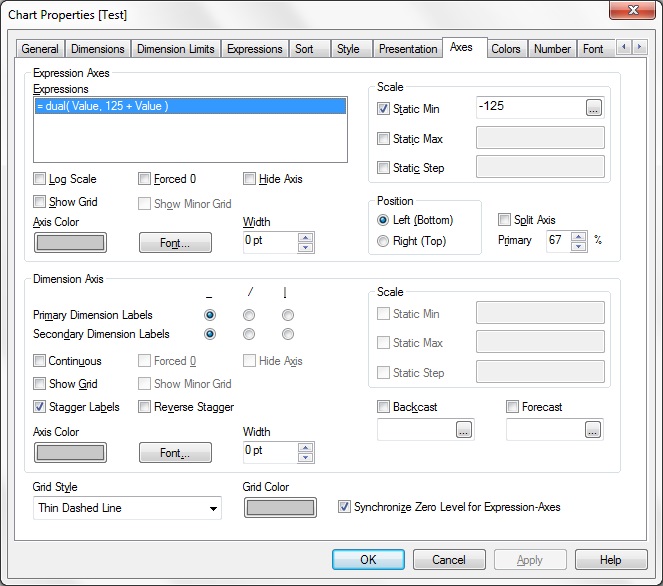
Task: Switch to the General tab
Action: [40, 49]
